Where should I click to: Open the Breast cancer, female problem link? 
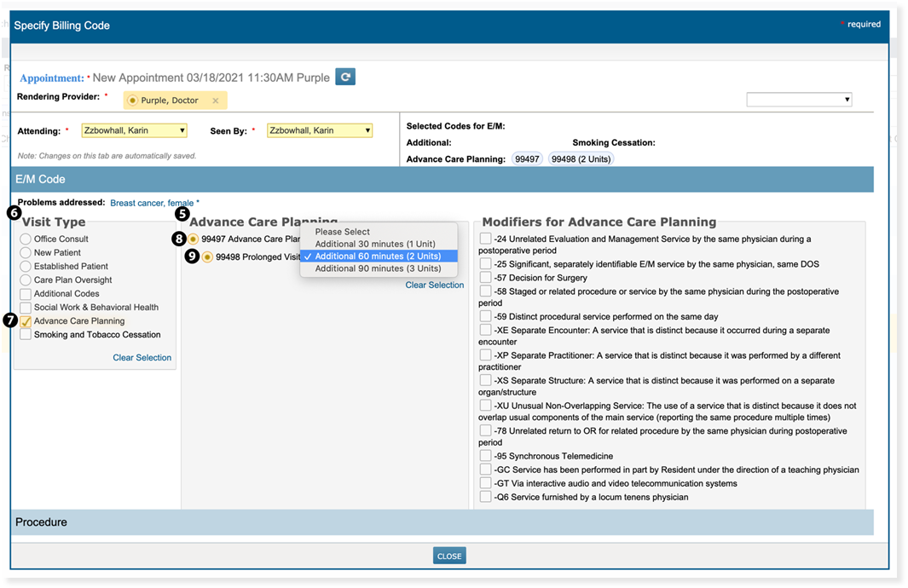pos(153,203)
